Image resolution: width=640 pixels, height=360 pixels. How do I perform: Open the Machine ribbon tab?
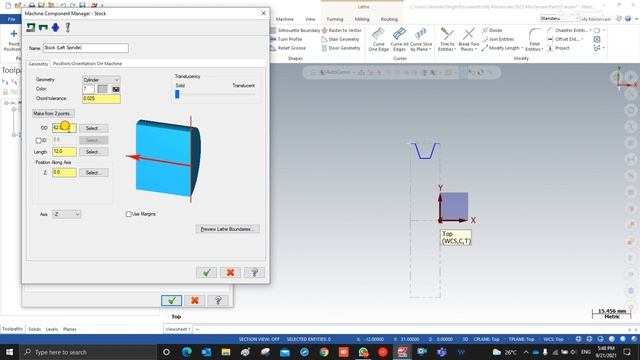click(284, 19)
